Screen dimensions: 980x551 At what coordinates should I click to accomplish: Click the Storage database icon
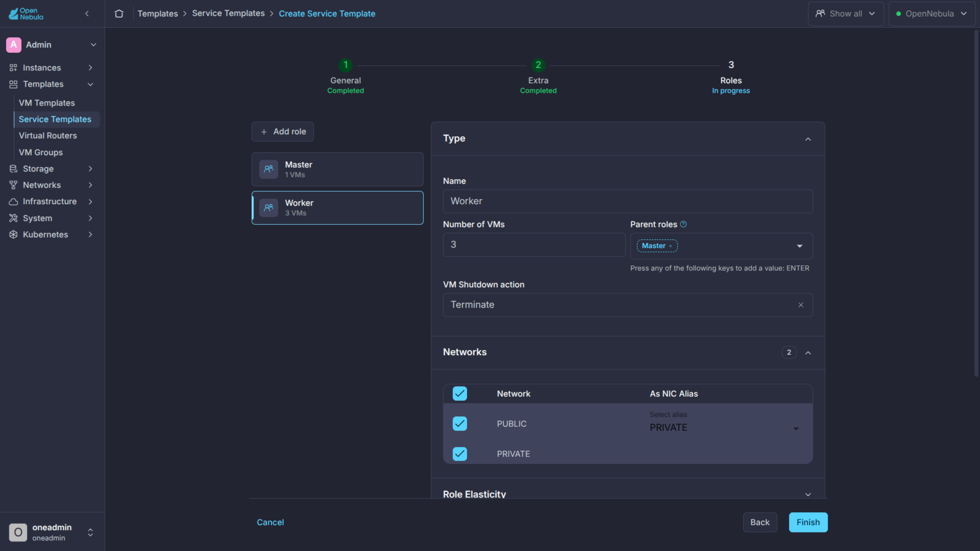point(13,169)
